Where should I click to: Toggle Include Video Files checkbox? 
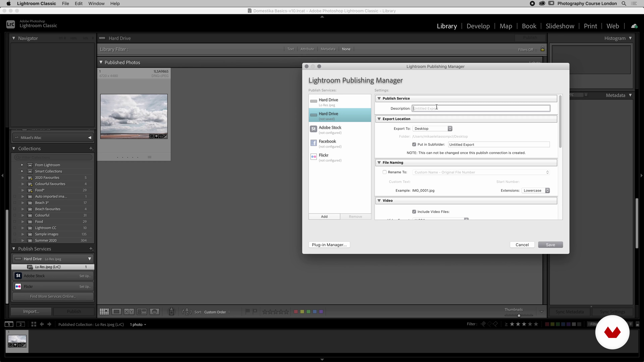pyautogui.click(x=414, y=212)
